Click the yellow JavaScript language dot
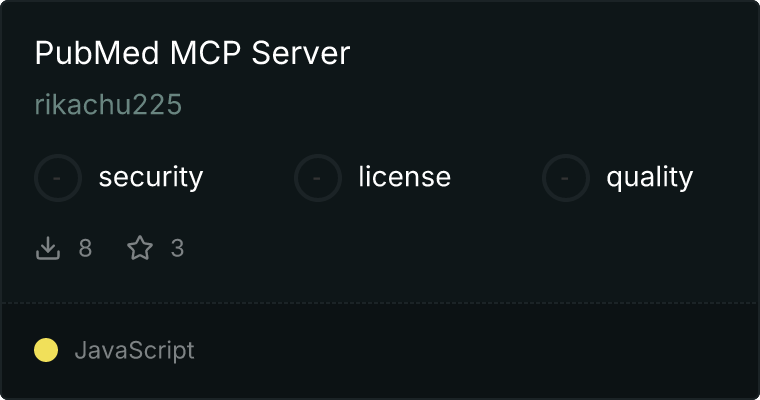The image size is (760, 400). 46,350
